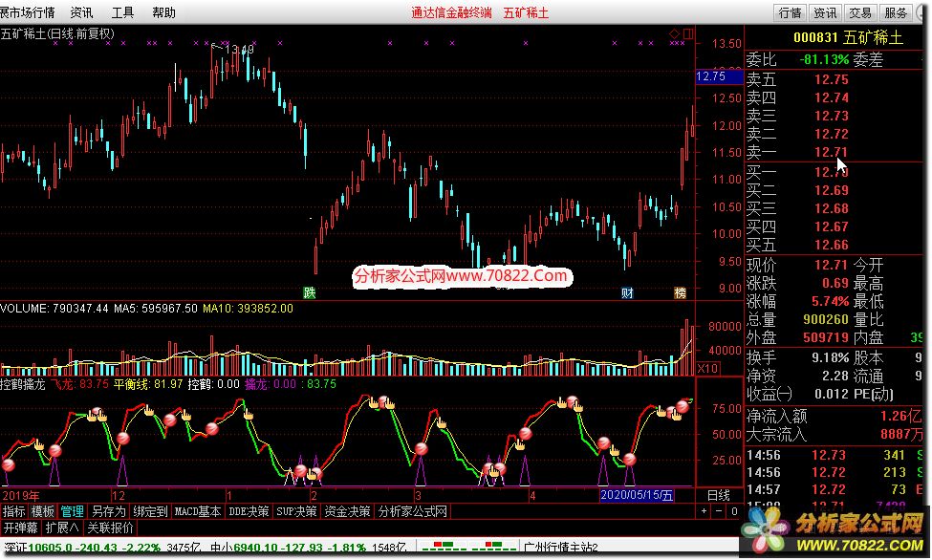Click the 13.49 high price label on chart
932x560 pixels.
click(x=240, y=49)
